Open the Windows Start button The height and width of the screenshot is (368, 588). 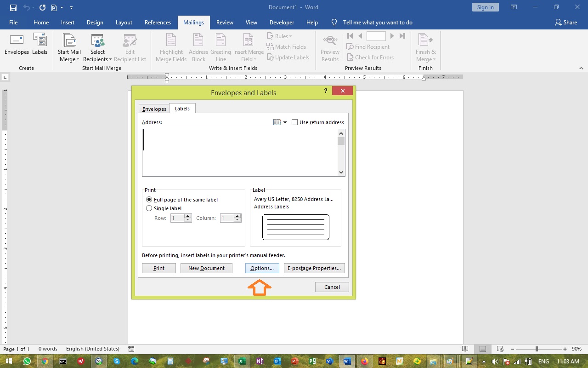[x=9, y=361]
